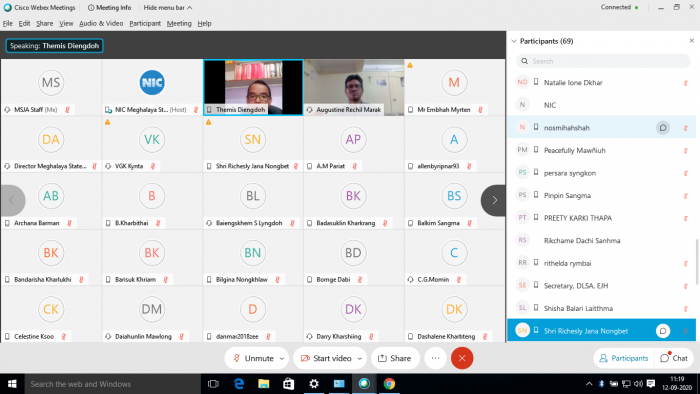
Task: Click muted mic icon on MSJA Staff tile
Action: (x=67, y=110)
